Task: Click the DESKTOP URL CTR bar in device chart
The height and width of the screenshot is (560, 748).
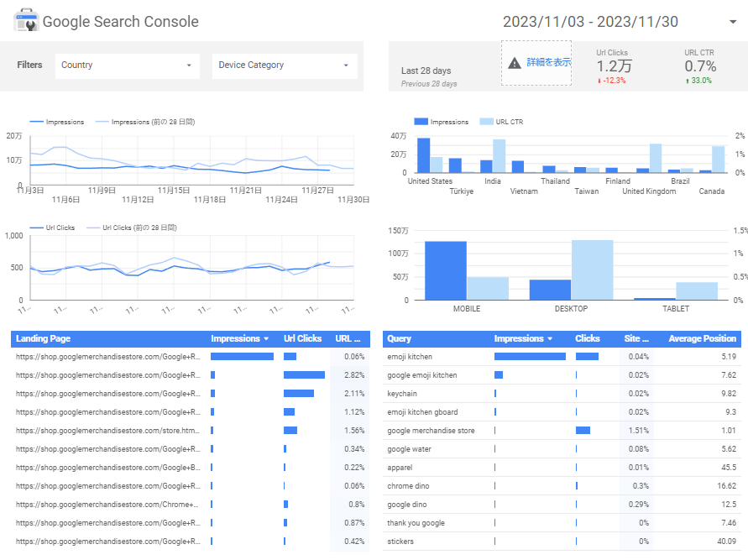Action: (592, 270)
